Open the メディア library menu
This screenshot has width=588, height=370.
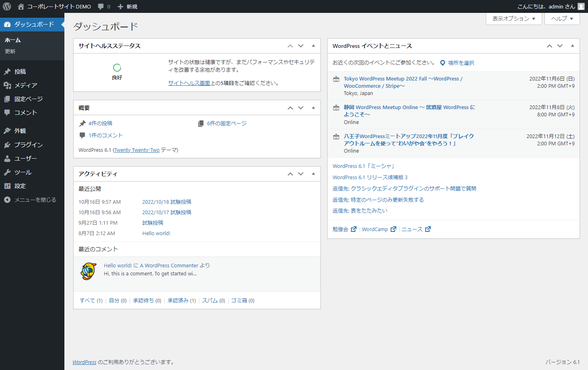coord(25,85)
